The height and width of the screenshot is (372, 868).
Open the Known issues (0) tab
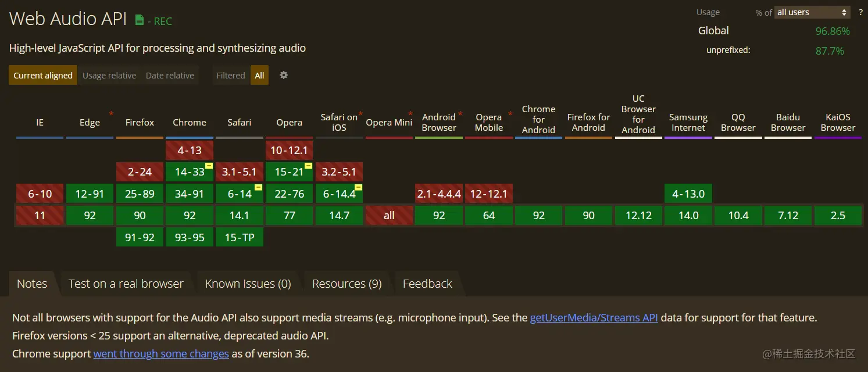[248, 284]
